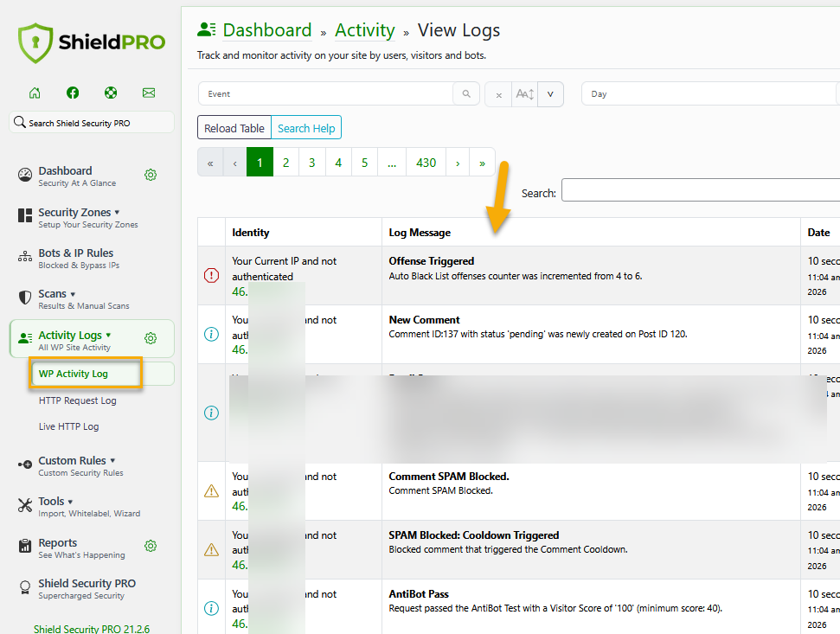The height and width of the screenshot is (634, 840).
Task: Open the filter options v dropdown
Action: (550, 95)
